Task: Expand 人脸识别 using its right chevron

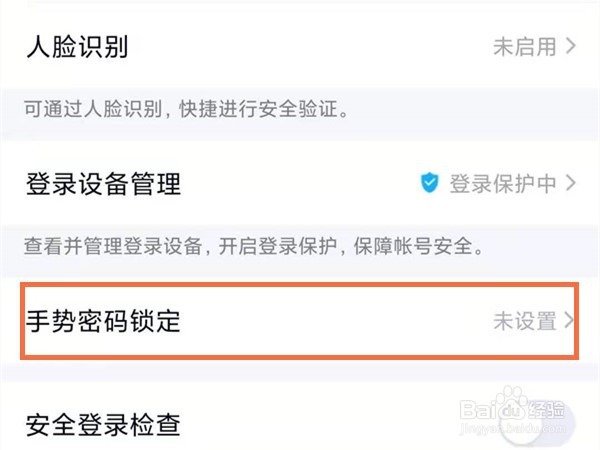Action: 572,47
